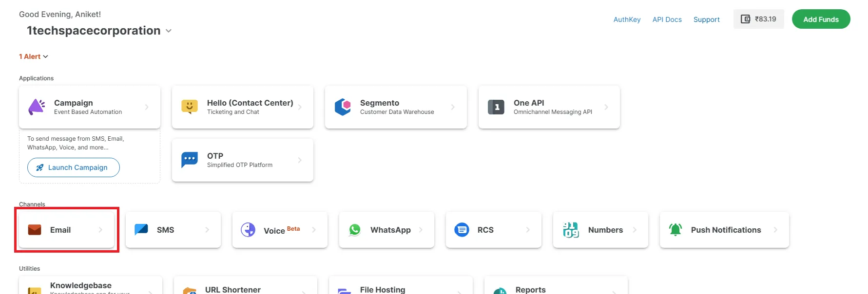868x294 pixels.
Task: Click the Hello Contact Center smiley icon
Action: [x=190, y=107]
